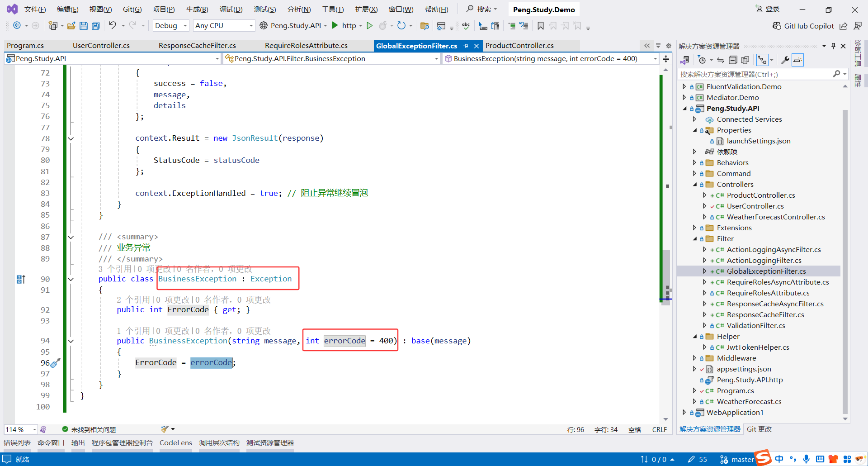Select JwtTokenHelper.cs in Solution Explorer

pos(758,347)
